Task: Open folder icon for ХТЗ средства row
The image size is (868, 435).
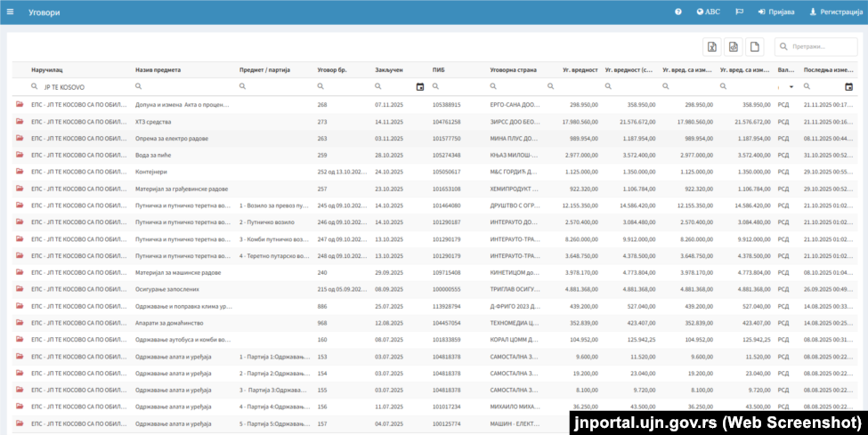Action: click(x=20, y=121)
